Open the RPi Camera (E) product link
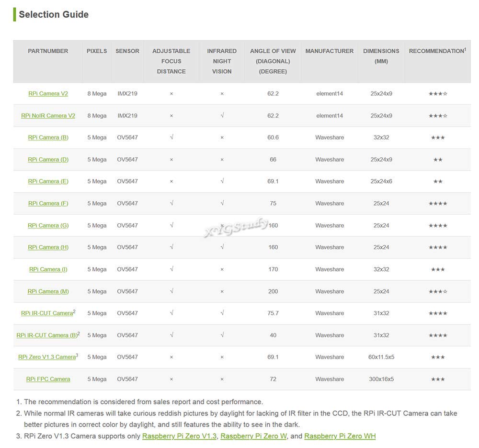479x448 pixels. (48, 181)
